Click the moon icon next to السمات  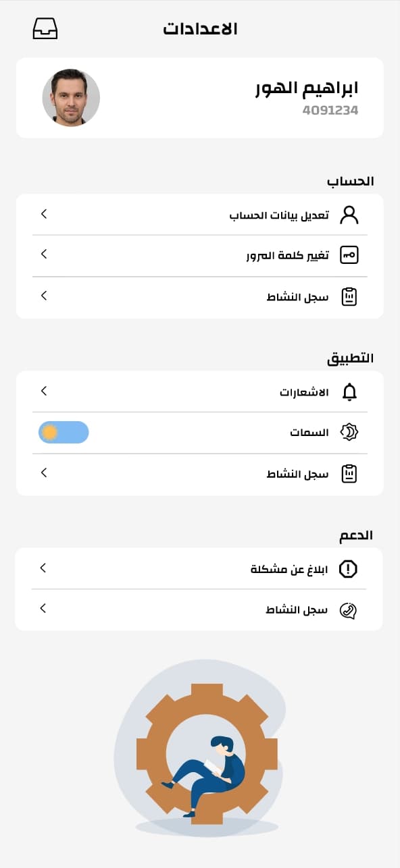(349, 432)
